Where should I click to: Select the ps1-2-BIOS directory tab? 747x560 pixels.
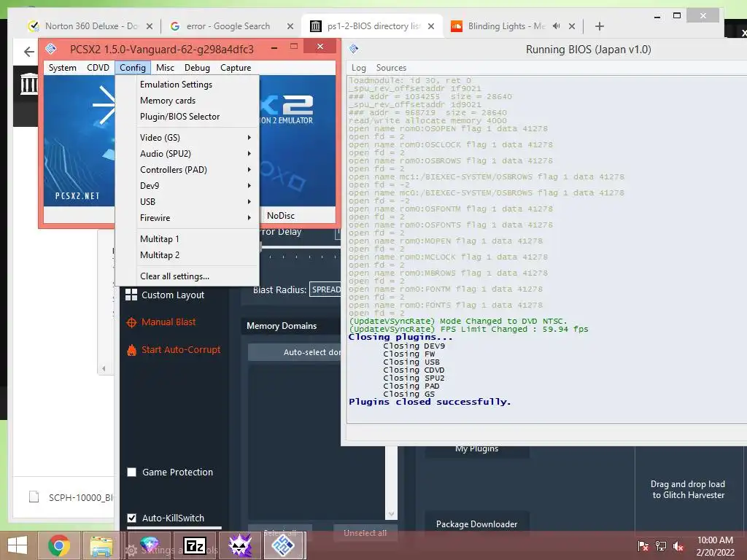point(373,26)
